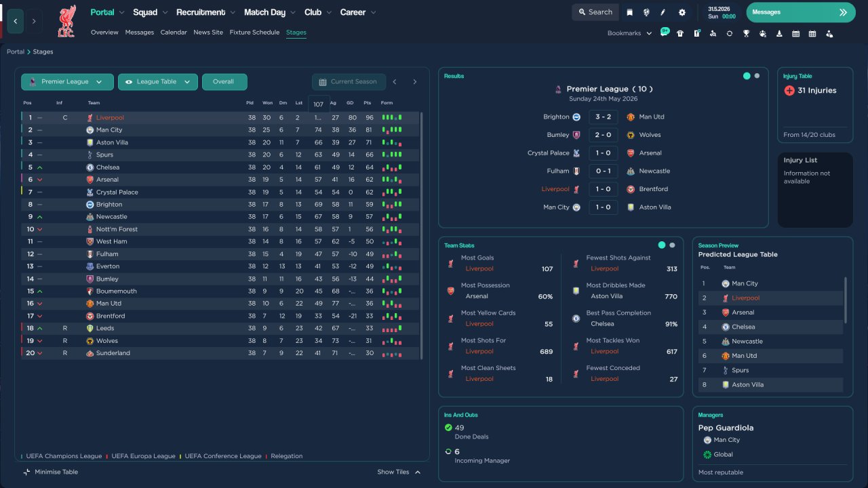This screenshot has height=488, width=868.
Task: Click the shirt icon in the bookmarks bar
Action: tap(680, 33)
